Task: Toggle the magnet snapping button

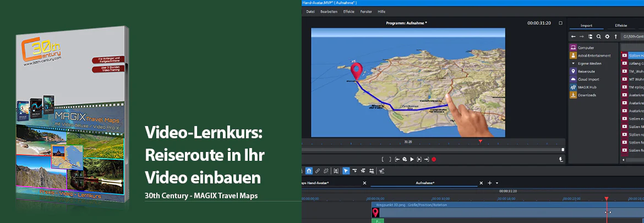Action: 308,171
